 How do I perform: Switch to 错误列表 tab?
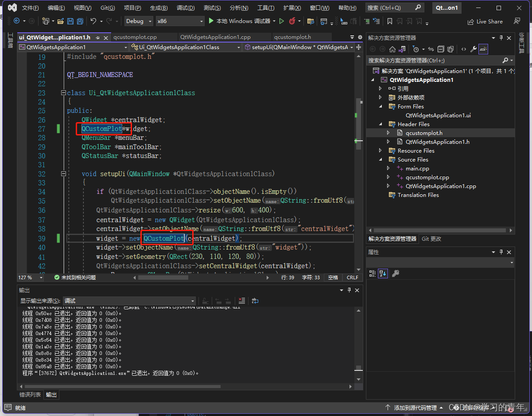coord(30,395)
